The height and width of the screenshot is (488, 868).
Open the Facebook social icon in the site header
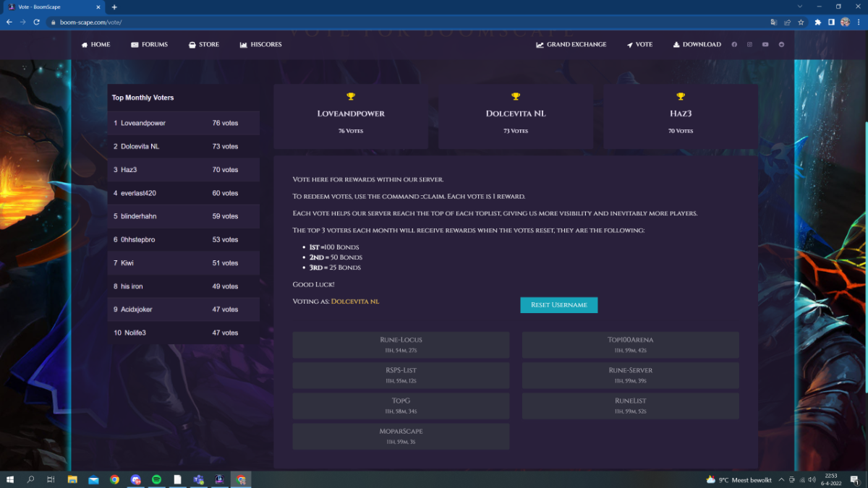tap(734, 45)
